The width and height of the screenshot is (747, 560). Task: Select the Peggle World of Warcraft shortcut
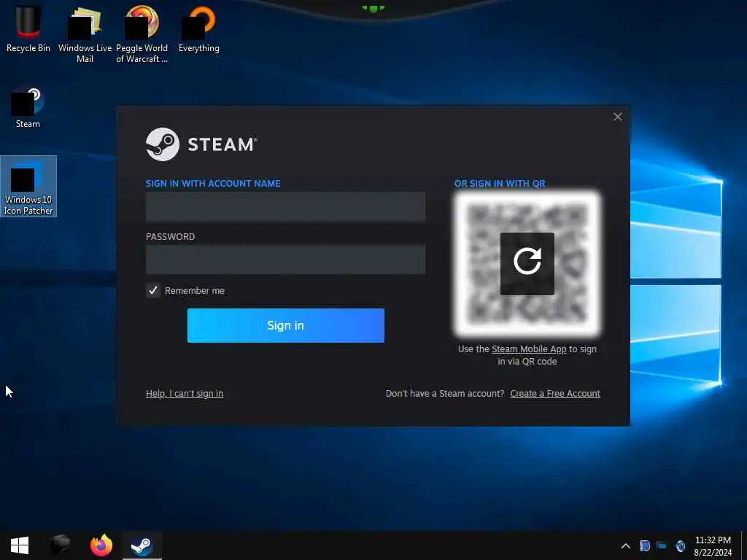click(x=142, y=34)
